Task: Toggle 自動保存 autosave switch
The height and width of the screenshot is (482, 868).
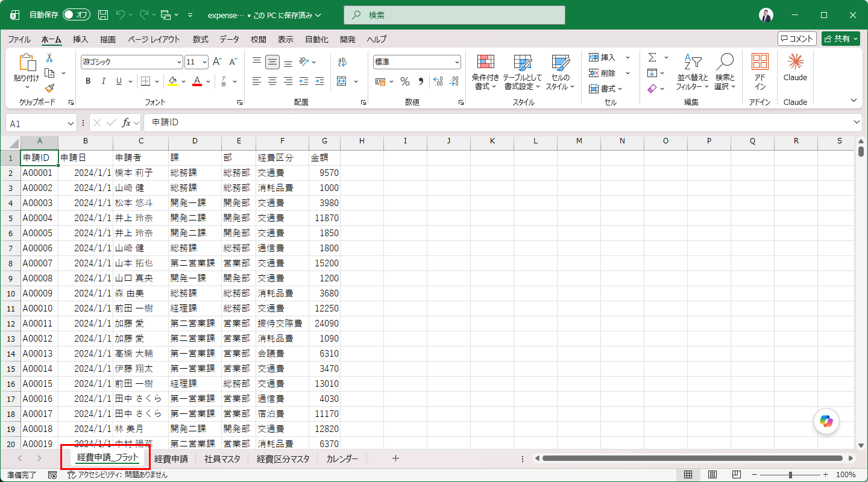Action: coord(77,14)
